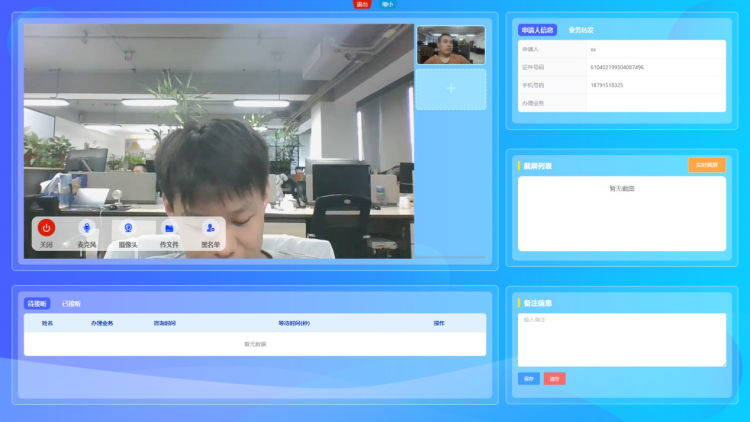
Task: Switch to the 申请人信息 tab
Action: tap(537, 30)
